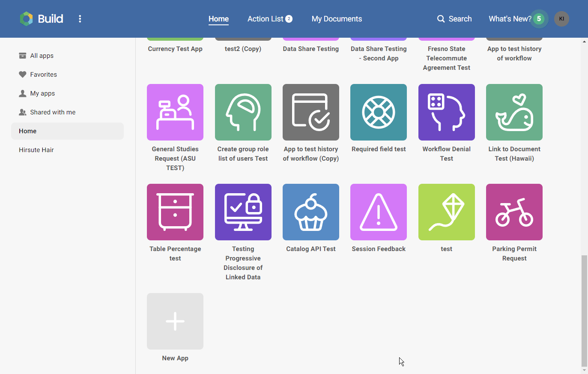The width and height of the screenshot is (588, 374).
Task: Open the Workflow Denial Test app
Action: [x=446, y=112]
